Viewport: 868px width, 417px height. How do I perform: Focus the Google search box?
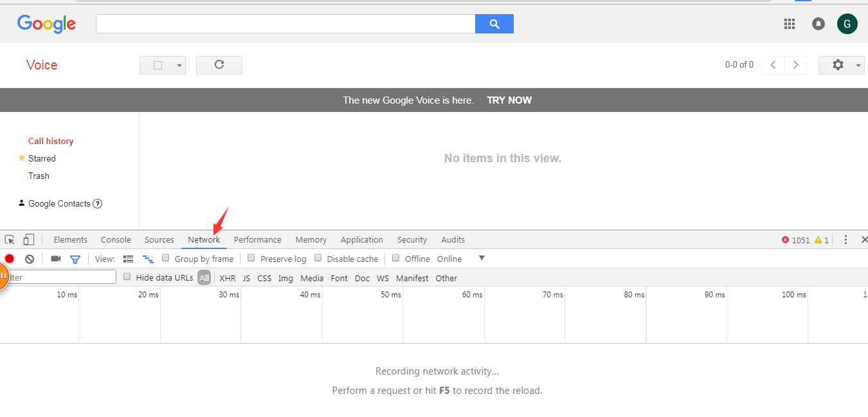coord(285,24)
